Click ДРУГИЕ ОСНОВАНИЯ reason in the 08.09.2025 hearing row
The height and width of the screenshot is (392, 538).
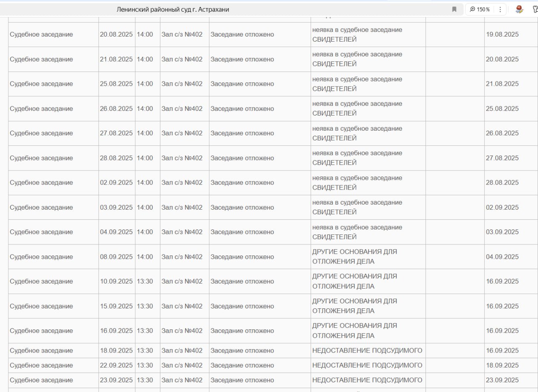(x=354, y=257)
